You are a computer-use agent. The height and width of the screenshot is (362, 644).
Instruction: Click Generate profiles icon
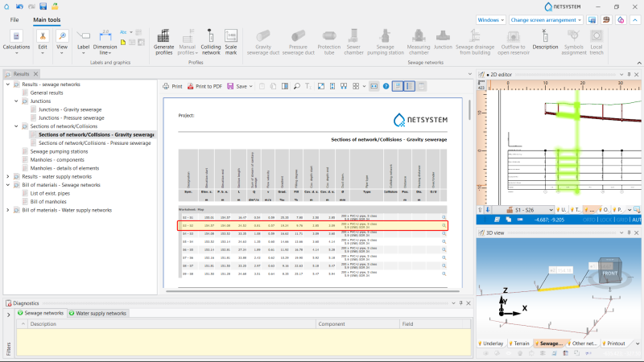(x=163, y=36)
